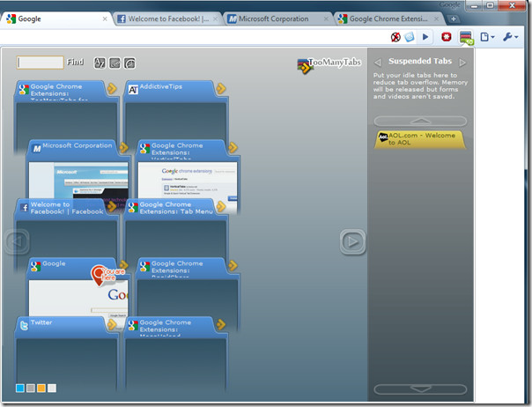Open the Google page preview thumbnail

pos(78,298)
